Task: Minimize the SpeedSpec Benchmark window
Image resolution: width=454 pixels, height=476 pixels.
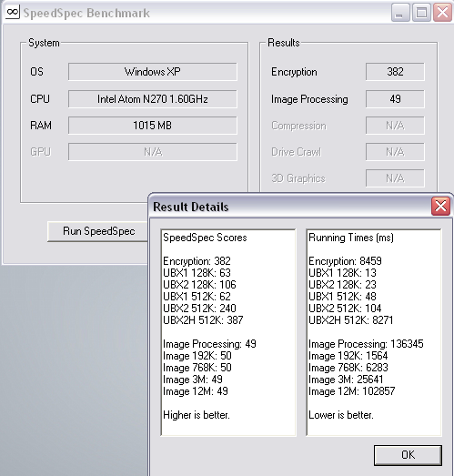Action: pyautogui.click(x=400, y=13)
